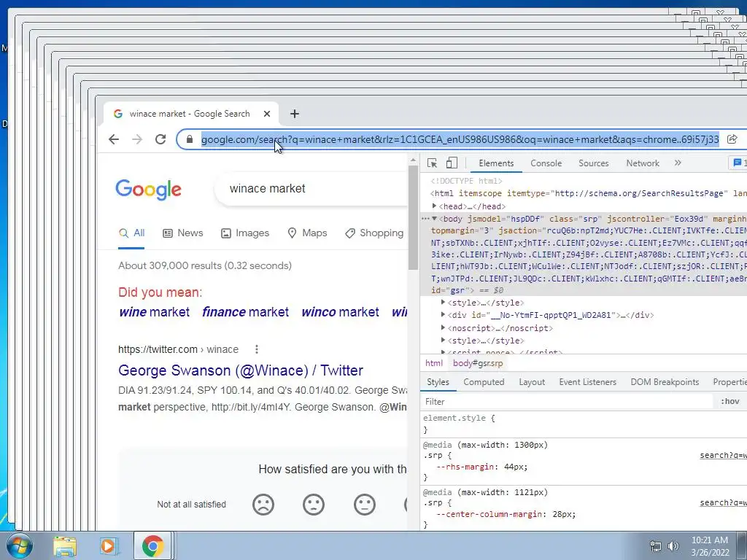
Task: Switch to the Elements tab
Action: (496, 163)
